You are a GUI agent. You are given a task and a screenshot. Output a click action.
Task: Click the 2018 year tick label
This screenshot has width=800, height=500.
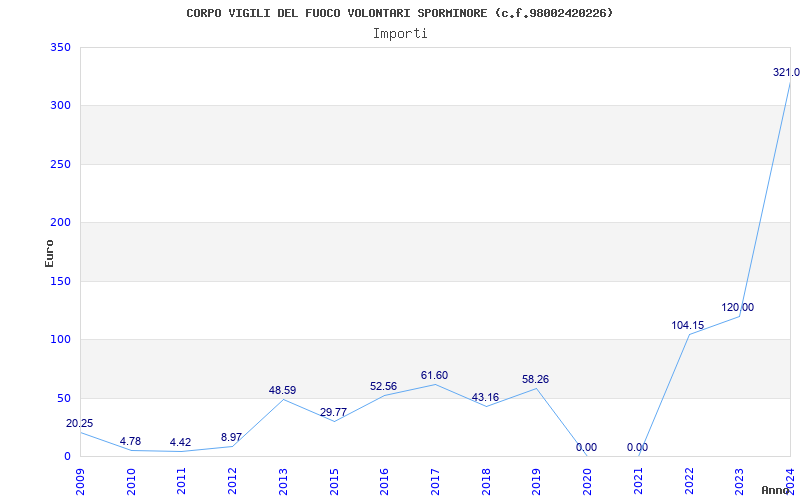(486, 482)
